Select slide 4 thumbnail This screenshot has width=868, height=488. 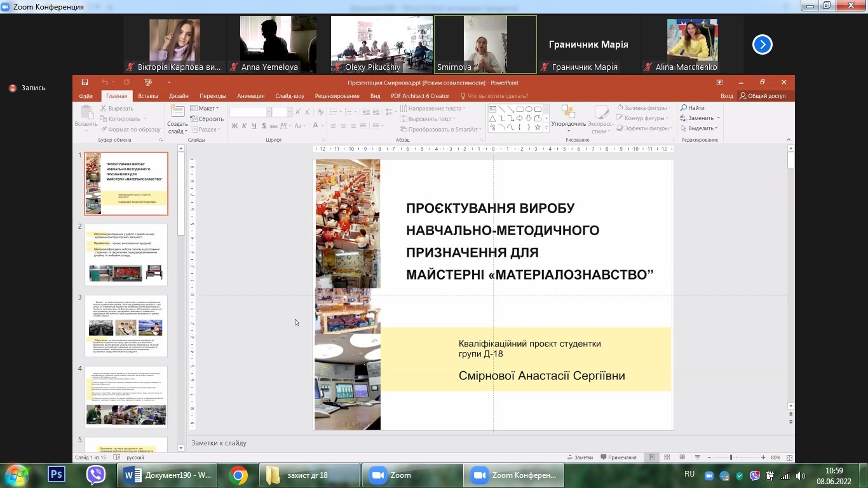point(126,396)
